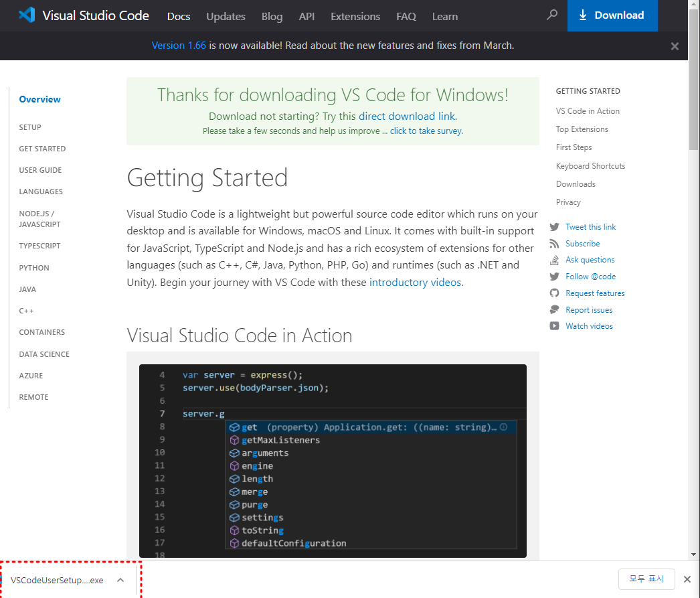Click the Stack Overflow icon beside Ask questions
700x598 pixels.
click(x=555, y=260)
